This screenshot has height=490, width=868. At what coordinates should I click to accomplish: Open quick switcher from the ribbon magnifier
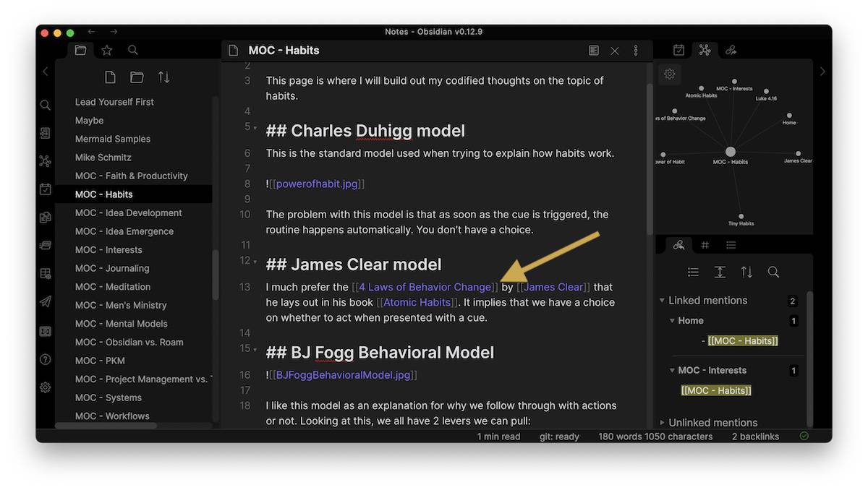pos(46,106)
